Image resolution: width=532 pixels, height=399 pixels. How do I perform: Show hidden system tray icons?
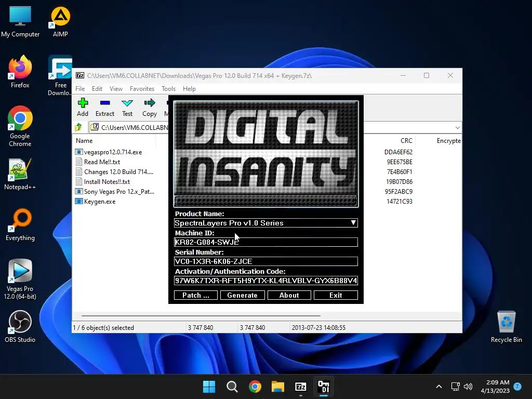[x=439, y=387]
